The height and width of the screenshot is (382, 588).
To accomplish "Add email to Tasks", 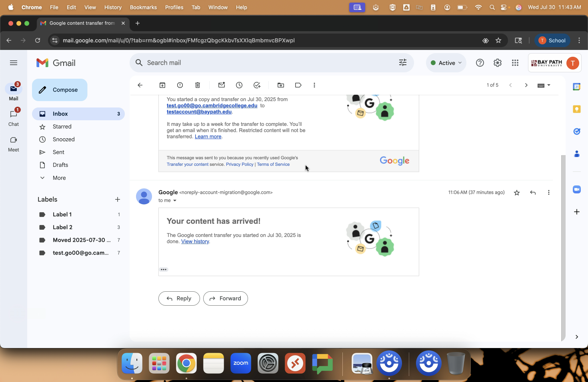I will [257, 85].
